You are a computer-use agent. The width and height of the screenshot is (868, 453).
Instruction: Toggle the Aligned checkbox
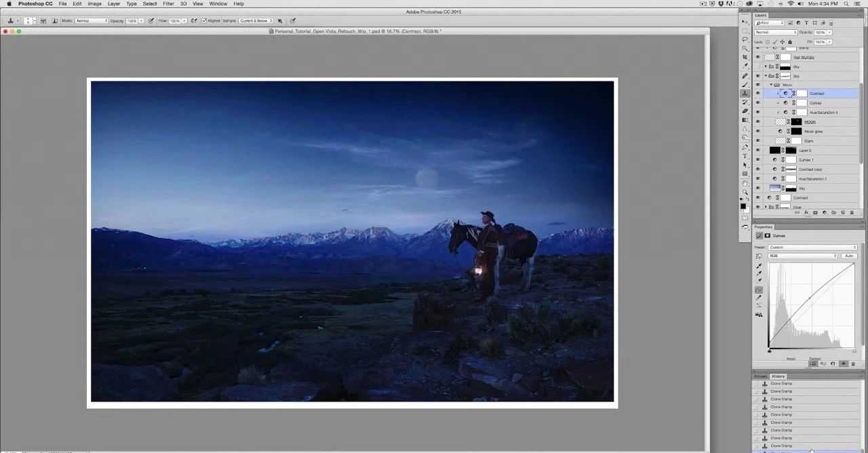click(x=205, y=21)
